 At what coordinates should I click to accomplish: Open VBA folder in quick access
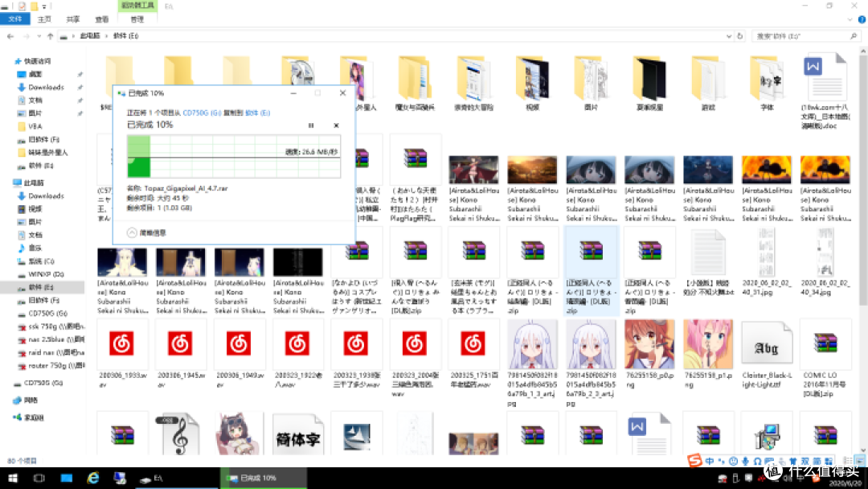pos(35,126)
